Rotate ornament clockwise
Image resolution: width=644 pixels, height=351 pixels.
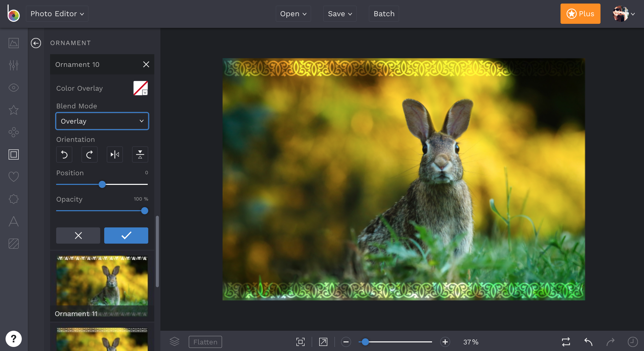point(90,154)
